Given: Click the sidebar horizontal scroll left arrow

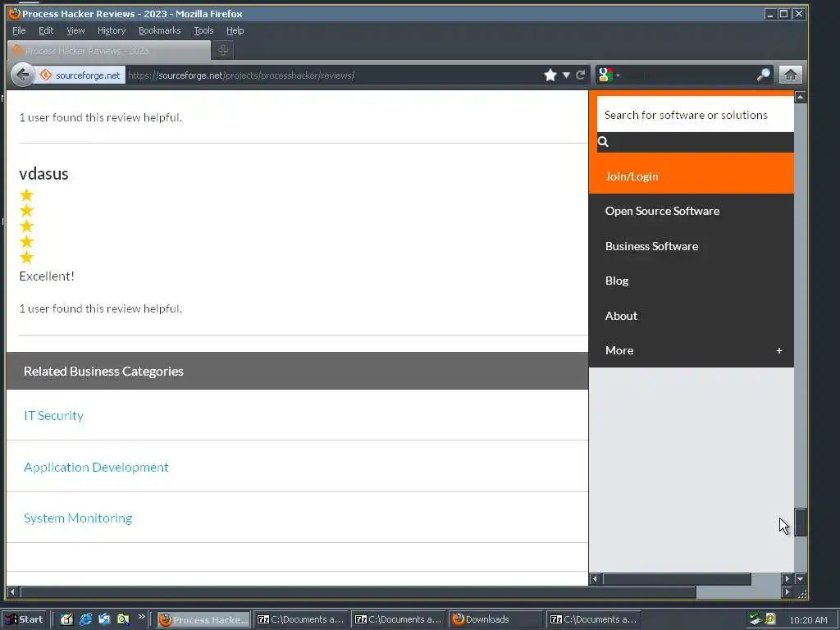Looking at the screenshot, I should (595, 578).
